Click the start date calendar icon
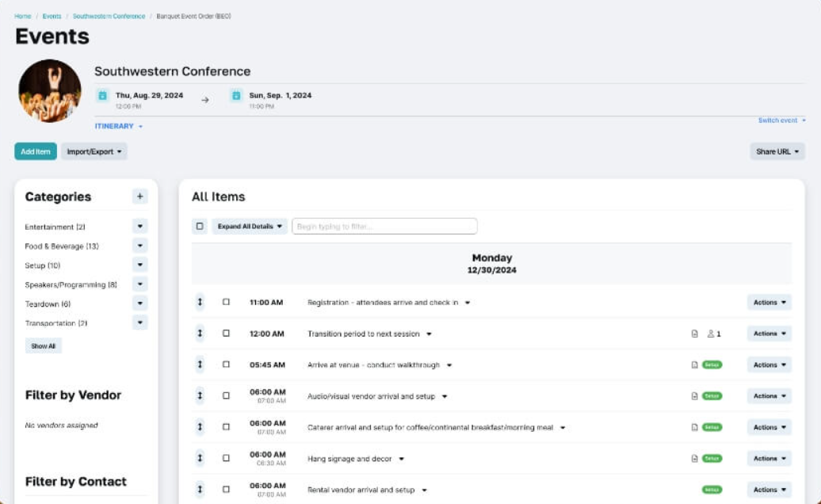The width and height of the screenshot is (821, 504). (103, 95)
